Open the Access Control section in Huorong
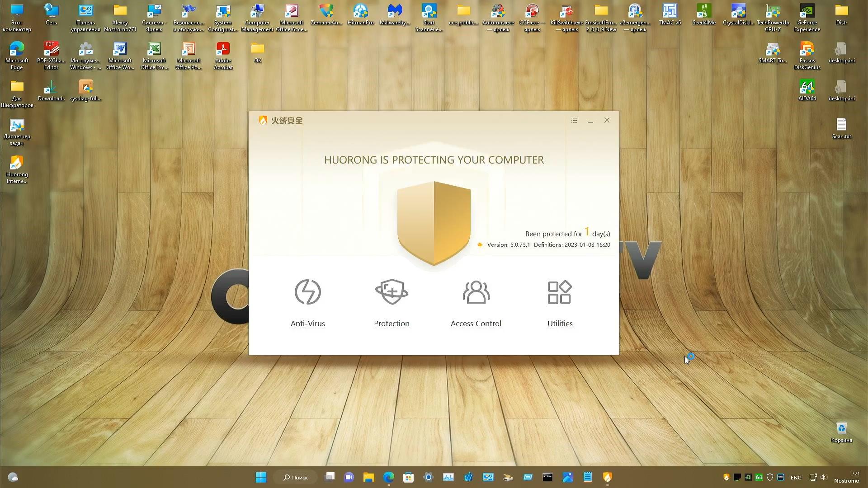The image size is (868, 488). tap(476, 303)
